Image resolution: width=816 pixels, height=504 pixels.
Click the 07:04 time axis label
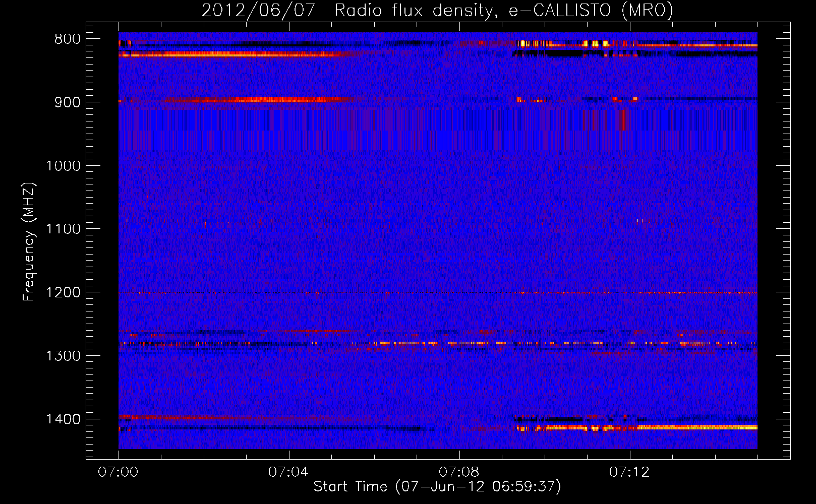pos(288,472)
